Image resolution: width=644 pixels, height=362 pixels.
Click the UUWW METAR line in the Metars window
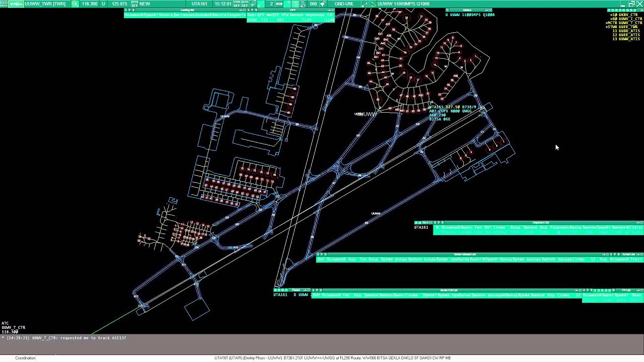click(470, 15)
